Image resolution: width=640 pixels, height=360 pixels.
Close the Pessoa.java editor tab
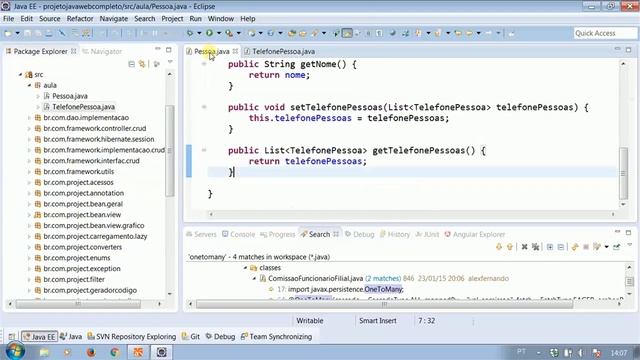[x=235, y=51]
